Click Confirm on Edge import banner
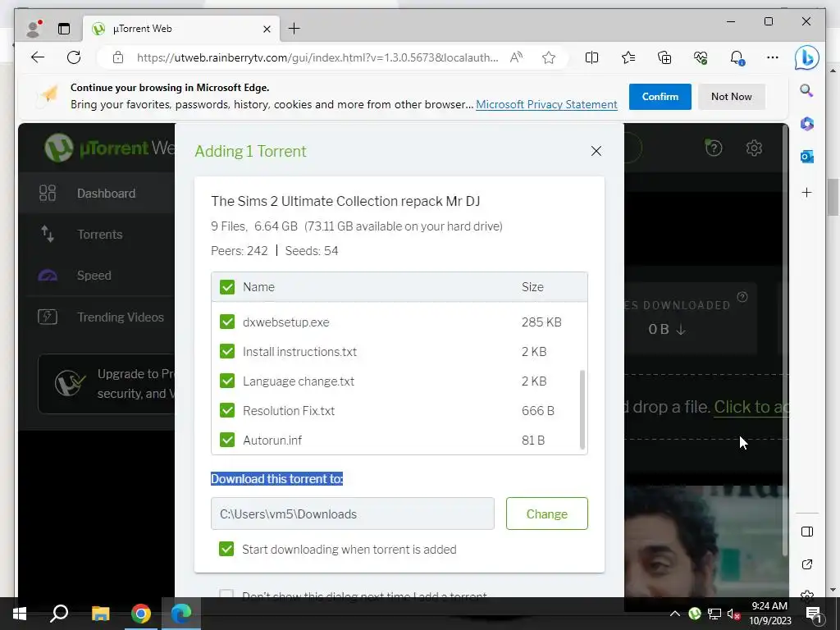Viewport: 840px width, 630px height. click(660, 97)
